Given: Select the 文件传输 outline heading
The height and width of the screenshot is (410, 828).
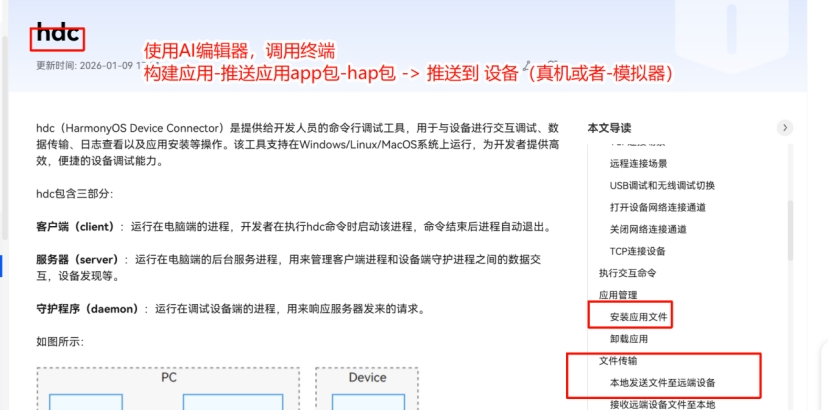Looking at the screenshot, I should [618, 361].
